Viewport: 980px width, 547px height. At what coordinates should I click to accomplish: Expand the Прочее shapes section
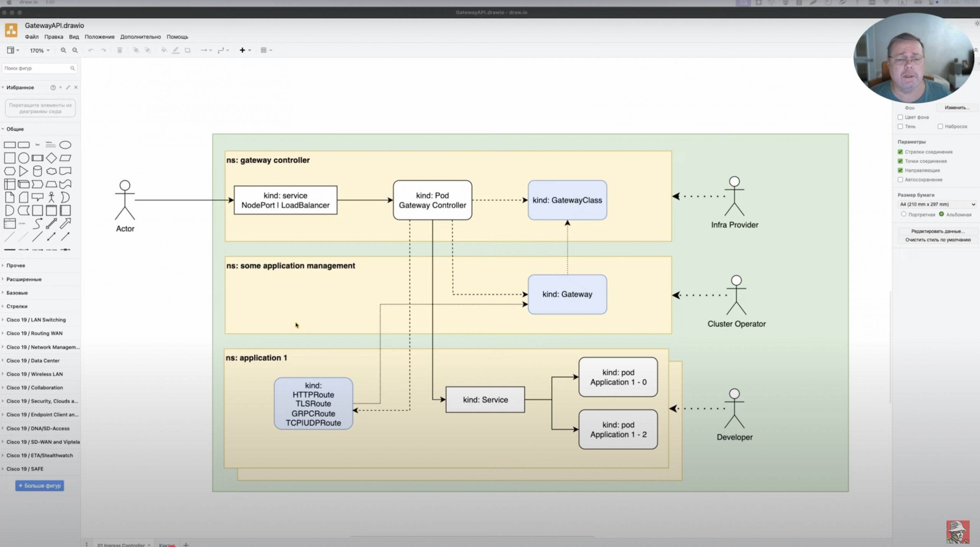[x=16, y=265]
